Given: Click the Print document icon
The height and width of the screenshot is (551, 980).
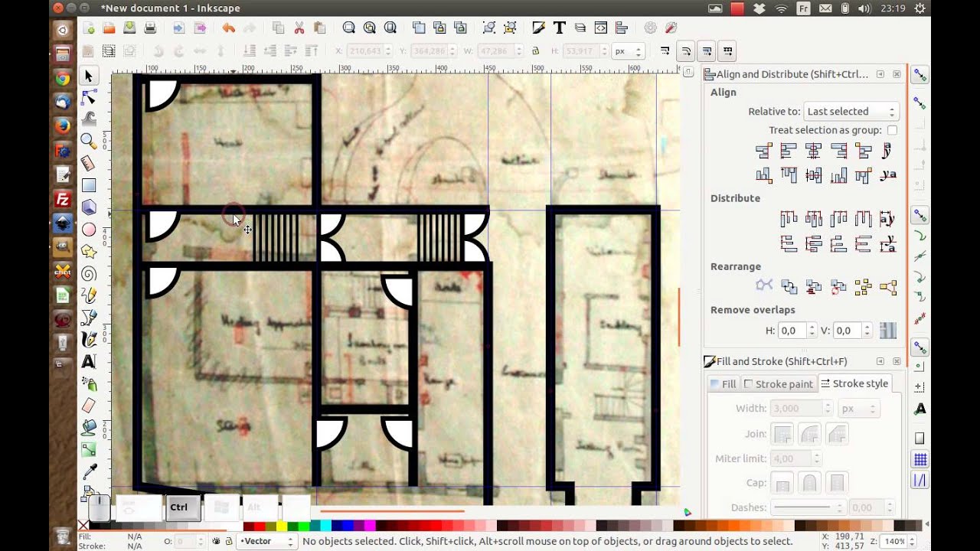Looking at the screenshot, I should coord(150,28).
